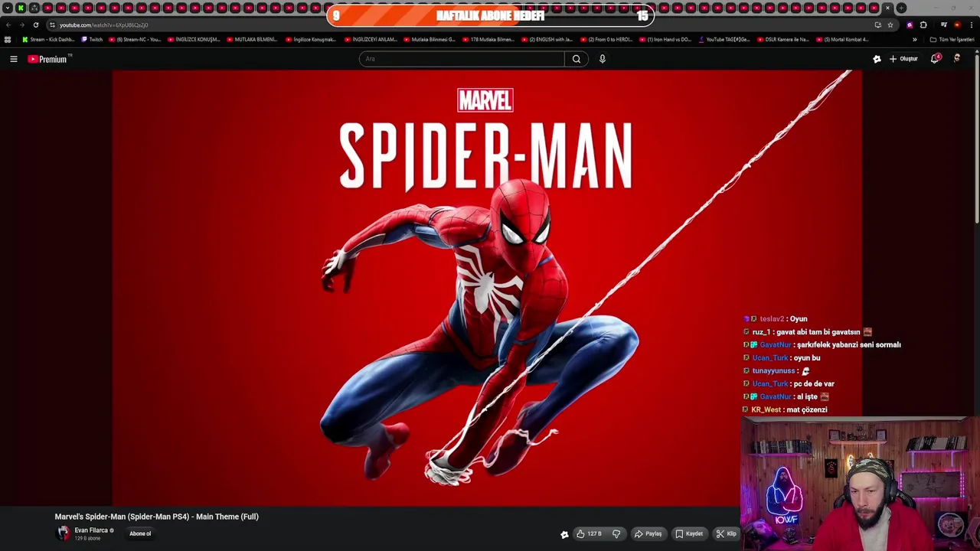The image size is (980, 551).
Task: Go forward with browser forward arrow
Action: pos(21,25)
